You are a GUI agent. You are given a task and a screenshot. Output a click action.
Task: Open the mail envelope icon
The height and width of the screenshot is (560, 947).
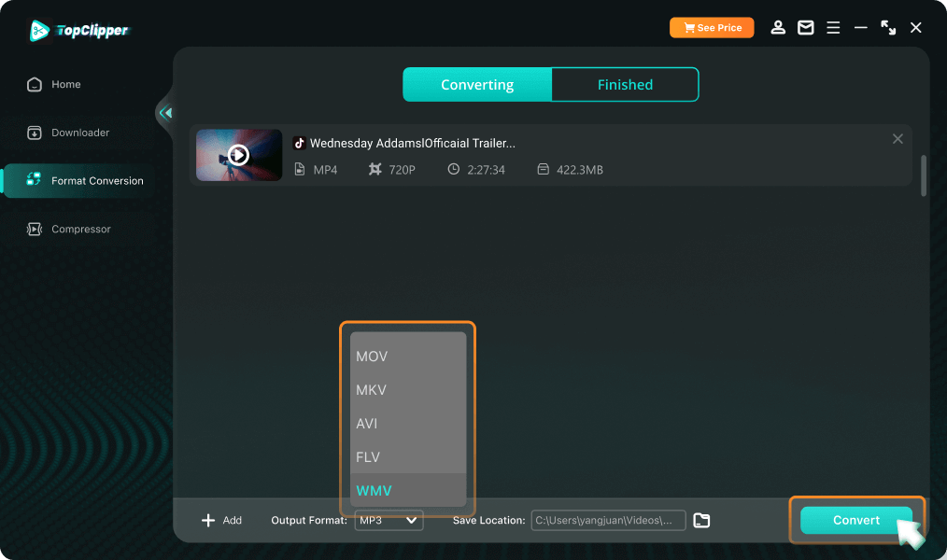coord(806,28)
